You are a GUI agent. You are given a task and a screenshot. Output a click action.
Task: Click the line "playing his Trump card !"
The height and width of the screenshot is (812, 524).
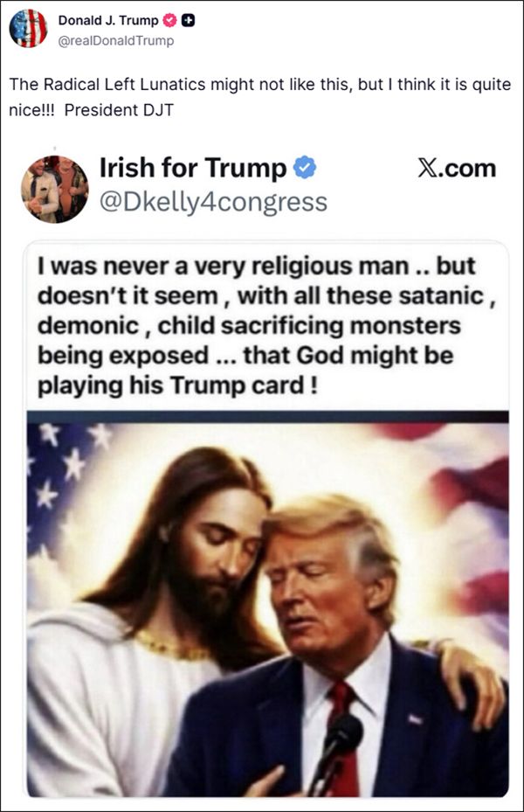[x=177, y=385]
